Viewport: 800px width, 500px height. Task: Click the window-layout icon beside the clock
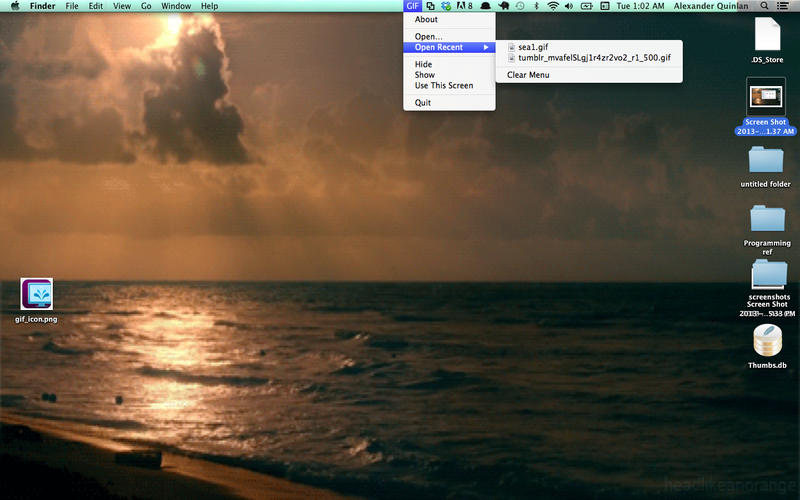pyautogui.click(x=605, y=6)
